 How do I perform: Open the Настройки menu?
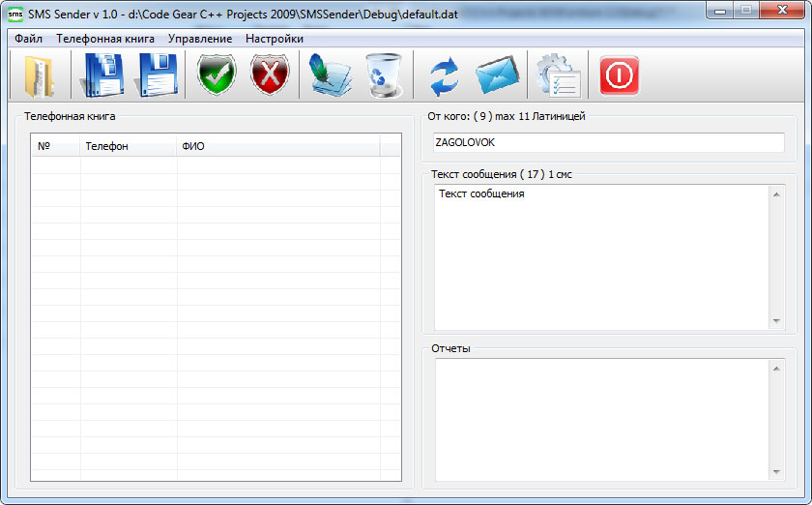275,39
